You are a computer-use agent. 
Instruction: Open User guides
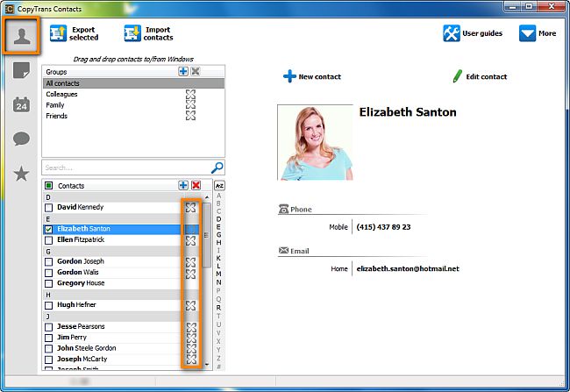click(x=473, y=33)
